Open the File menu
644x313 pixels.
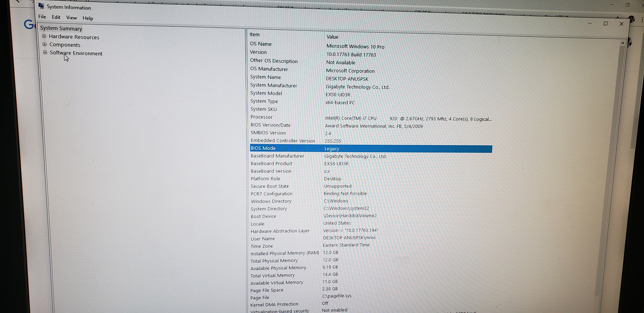(x=42, y=17)
